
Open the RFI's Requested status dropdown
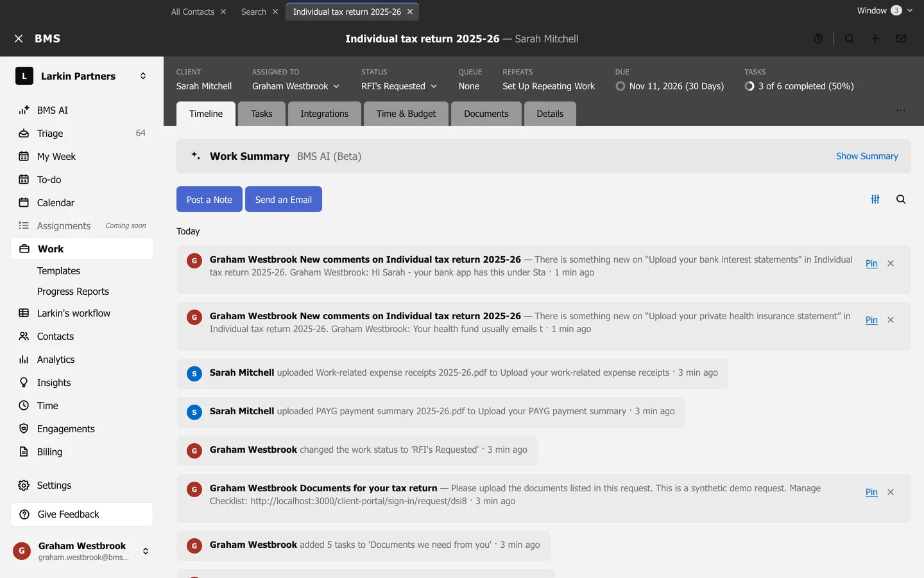399,86
